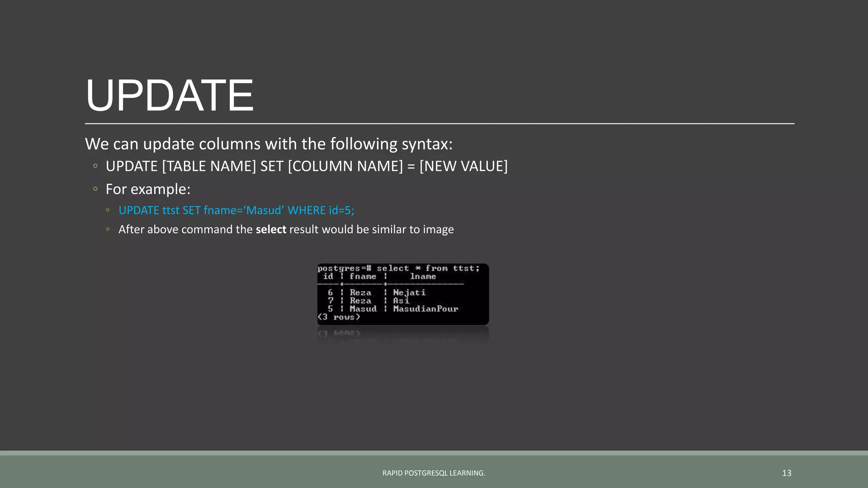This screenshot has height=488, width=868.
Task: Click the 'lname' column header in terminal
Action: tap(423, 276)
